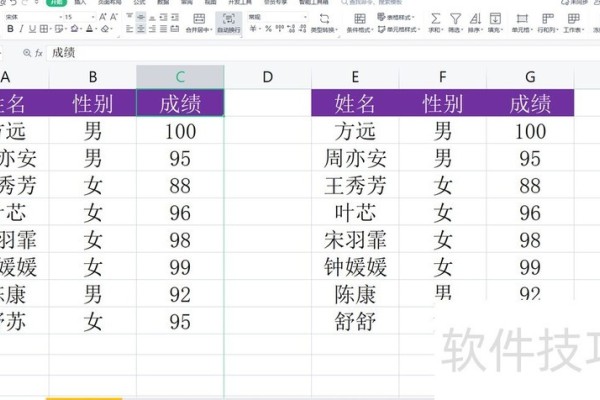Image resolution: width=600 pixels, height=400 pixels.
Task: Switch to the 开始 ribbon tab
Action: pos(56,2)
